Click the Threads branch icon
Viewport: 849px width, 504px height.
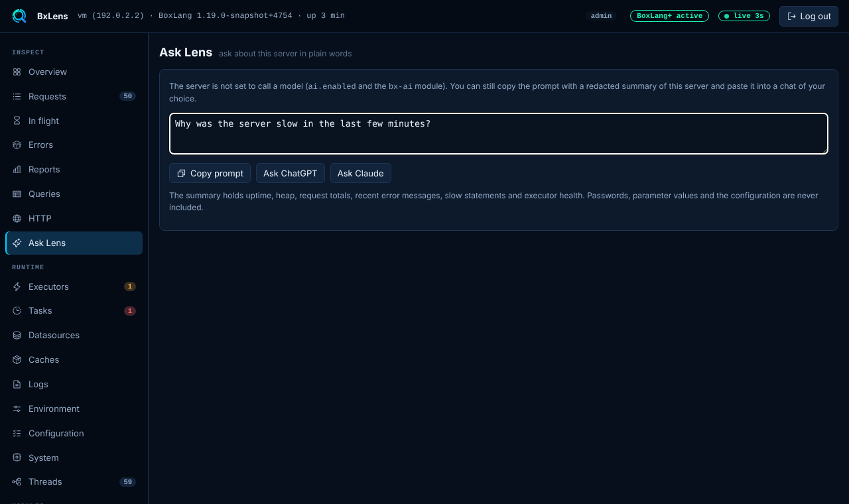(x=17, y=481)
